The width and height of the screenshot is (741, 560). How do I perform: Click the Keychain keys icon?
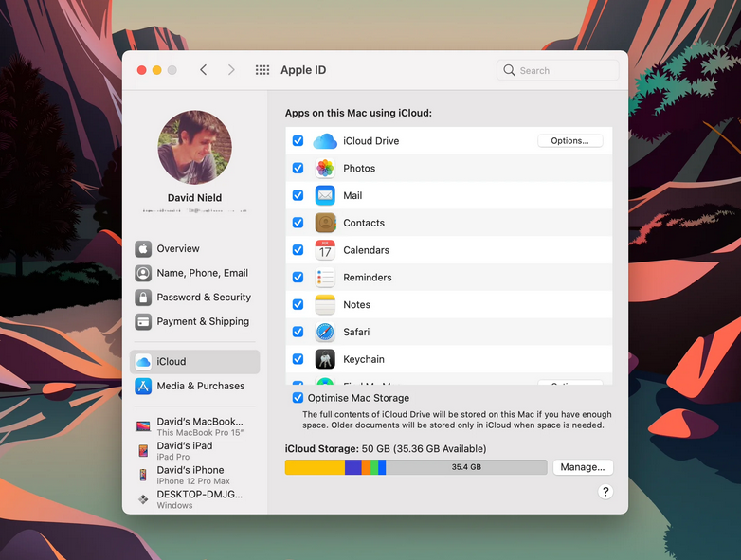pyautogui.click(x=325, y=359)
